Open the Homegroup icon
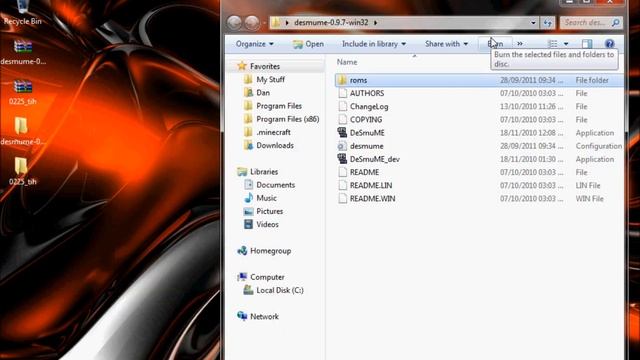The width and height of the screenshot is (640, 360). tap(242, 251)
